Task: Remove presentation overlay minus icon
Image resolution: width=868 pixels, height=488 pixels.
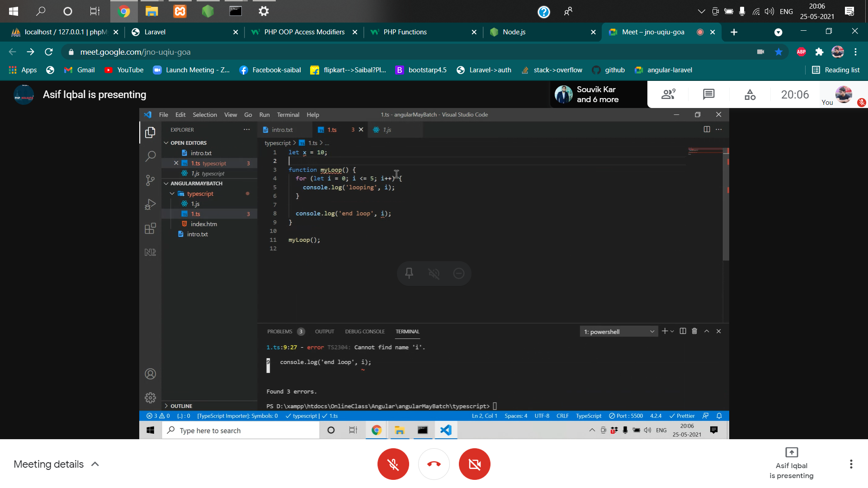Action: (x=459, y=273)
